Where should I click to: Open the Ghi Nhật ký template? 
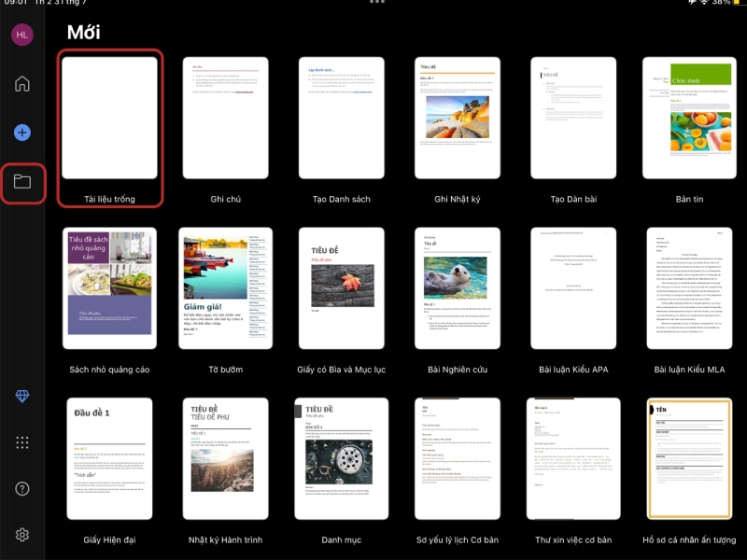pyautogui.click(x=458, y=119)
